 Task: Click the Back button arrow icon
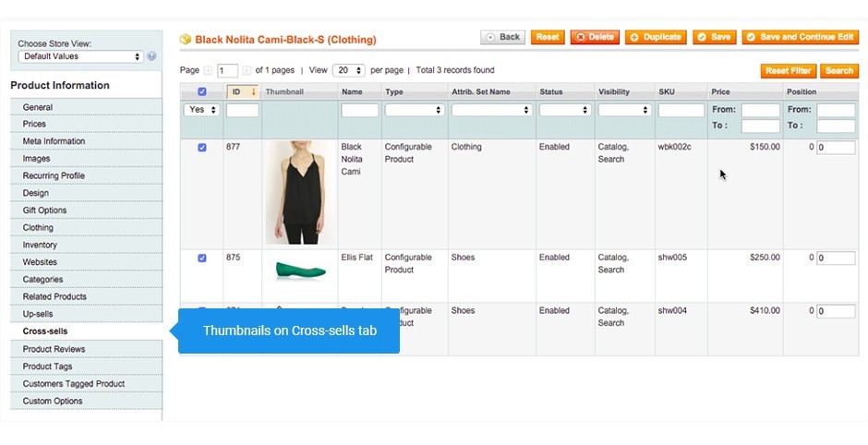tap(490, 37)
